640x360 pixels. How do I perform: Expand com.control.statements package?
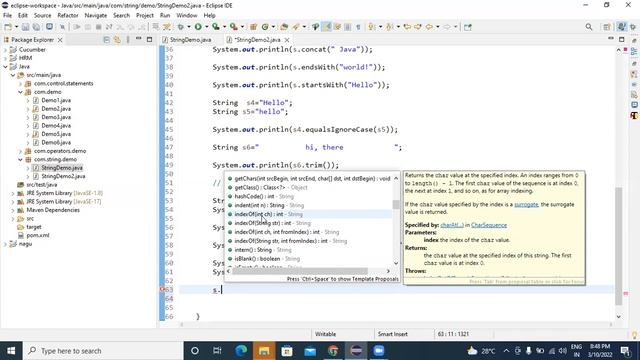pos(20,84)
